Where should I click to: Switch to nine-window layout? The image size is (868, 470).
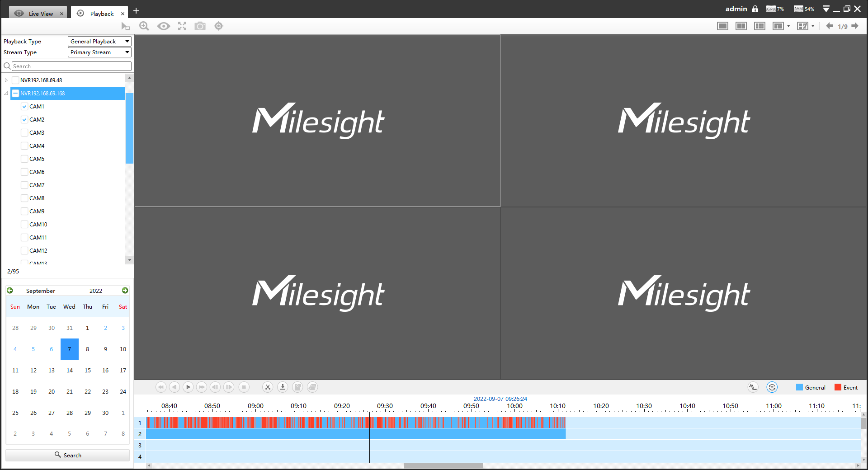[x=759, y=26]
